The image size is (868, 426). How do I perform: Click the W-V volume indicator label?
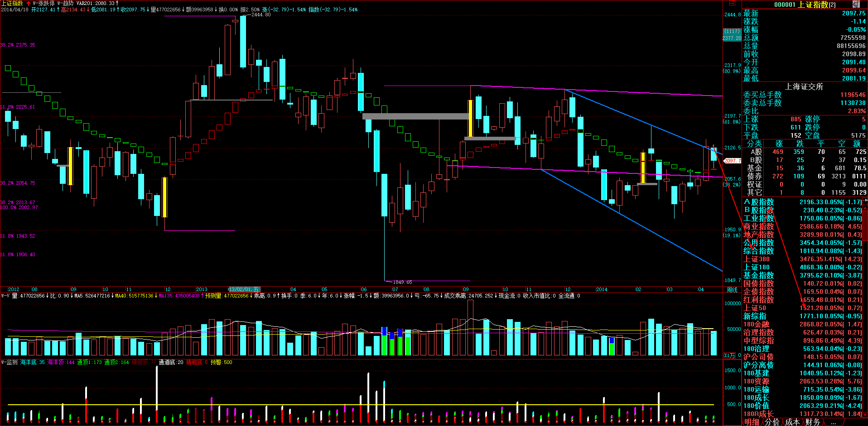point(5,296)
